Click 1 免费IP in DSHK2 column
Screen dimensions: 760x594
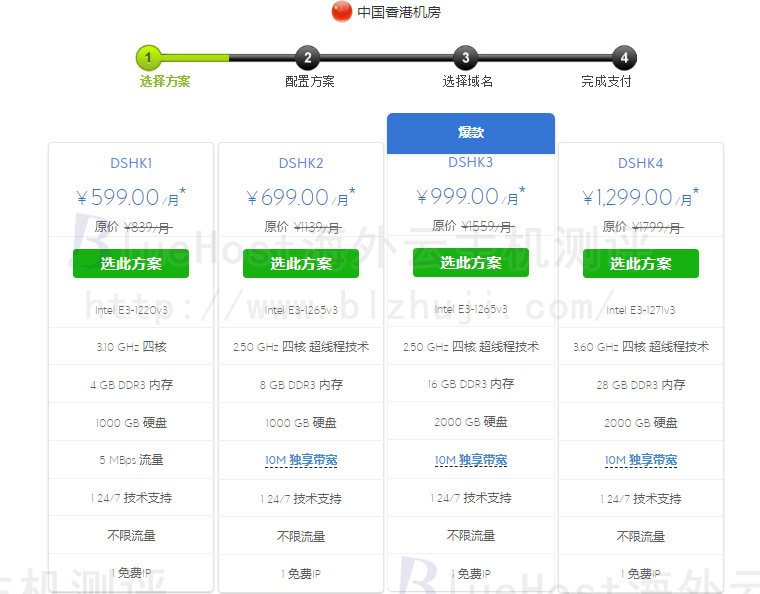[x=301, y=574]
